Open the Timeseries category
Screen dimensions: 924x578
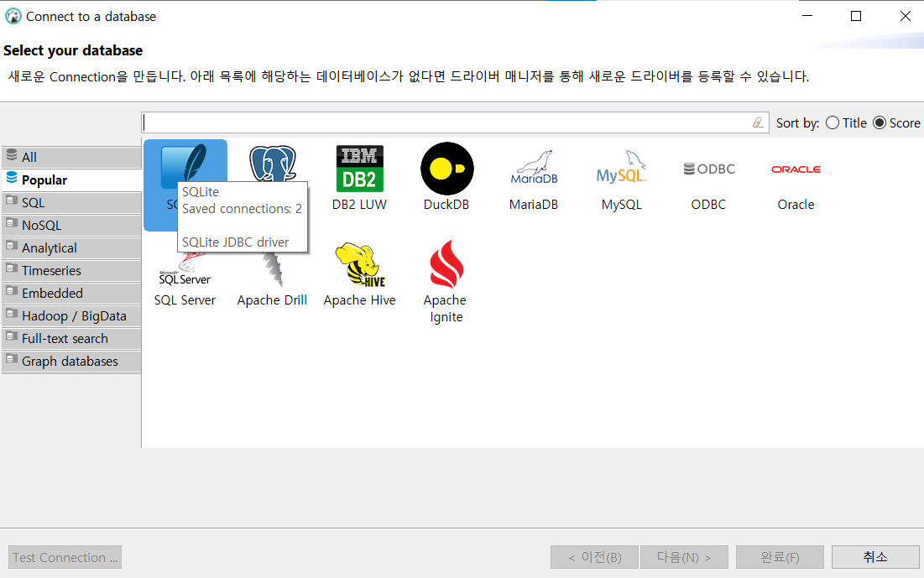click(x=71, y=270)
